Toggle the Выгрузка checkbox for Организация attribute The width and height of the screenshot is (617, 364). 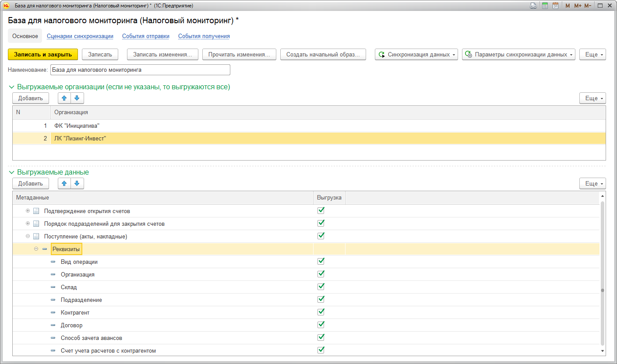pos(321,274)
